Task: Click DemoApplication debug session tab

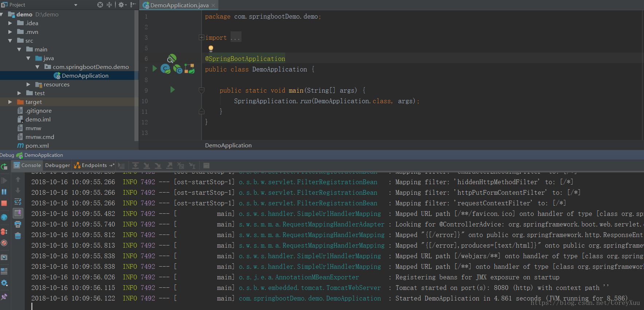Action: click(40, 155)
